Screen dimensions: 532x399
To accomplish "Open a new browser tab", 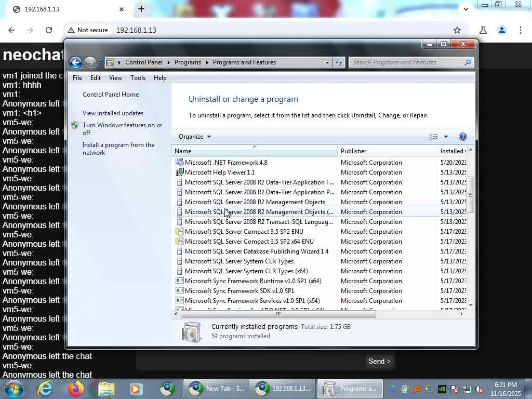I will (141, 9).
